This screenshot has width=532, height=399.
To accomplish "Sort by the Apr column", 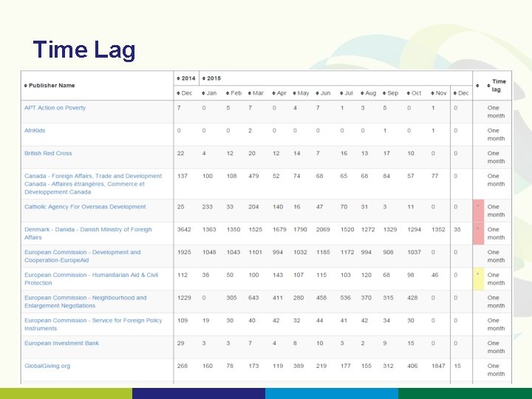I will pos(279,93).
